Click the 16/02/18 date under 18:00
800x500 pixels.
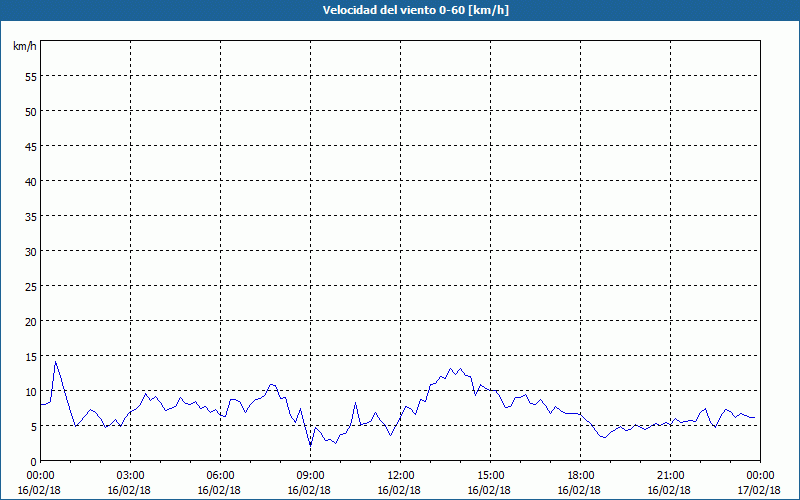pos(579,490)
